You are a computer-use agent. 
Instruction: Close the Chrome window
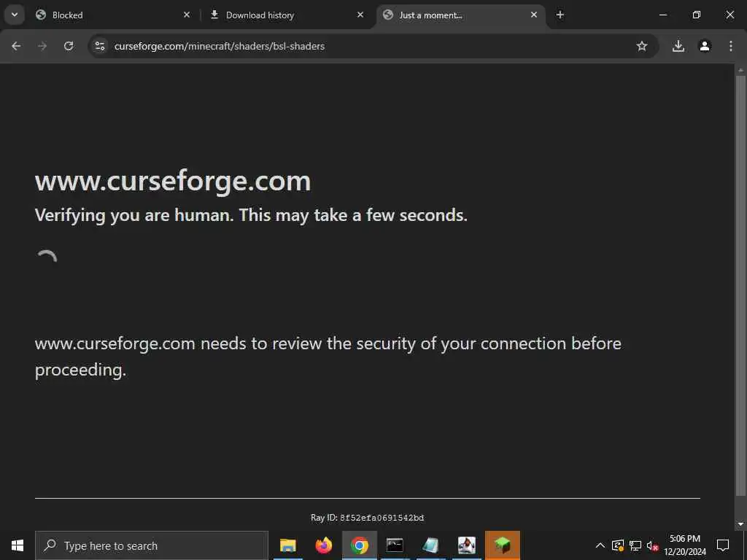pos(729,15)
